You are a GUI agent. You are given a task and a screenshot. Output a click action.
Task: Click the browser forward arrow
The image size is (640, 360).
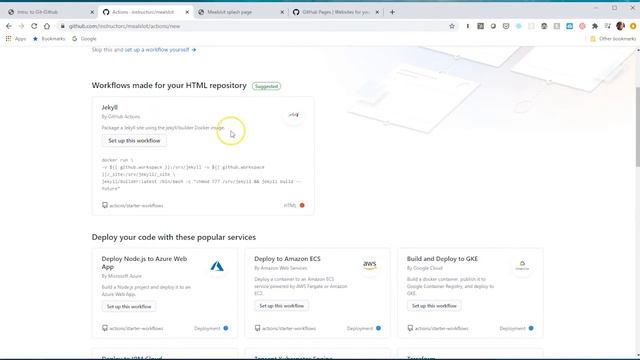point(21,26)
